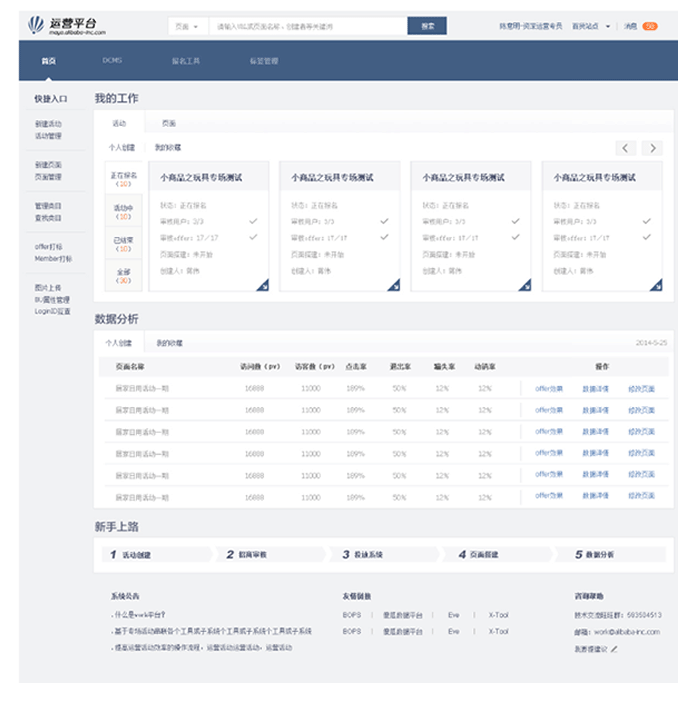Screen dimensions: 700x706
Task: Open X-Tool link in second friendly-links row
Action: [498, 631]
